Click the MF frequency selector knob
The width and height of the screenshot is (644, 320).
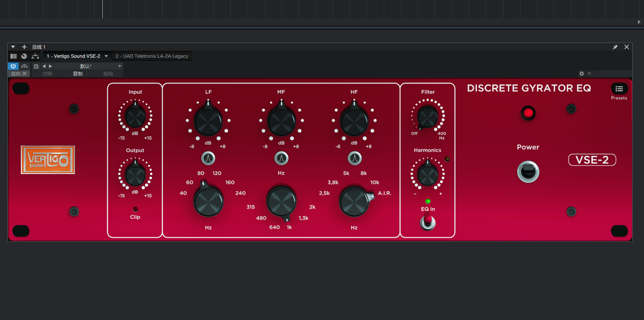click(281, 201)
